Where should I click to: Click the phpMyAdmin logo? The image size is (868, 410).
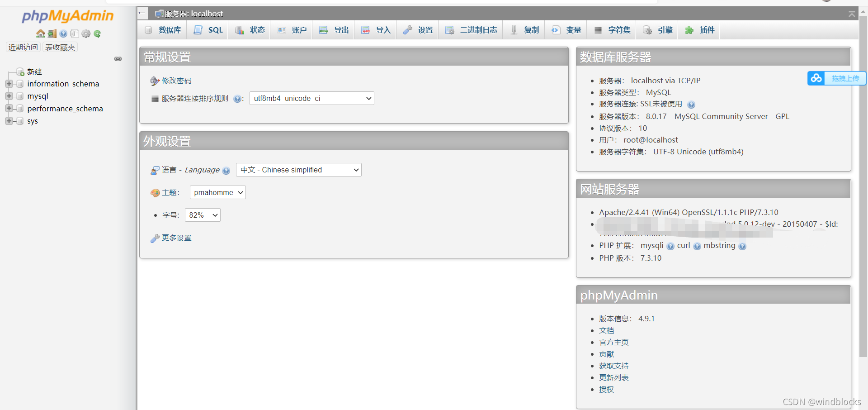pos(68,16)
